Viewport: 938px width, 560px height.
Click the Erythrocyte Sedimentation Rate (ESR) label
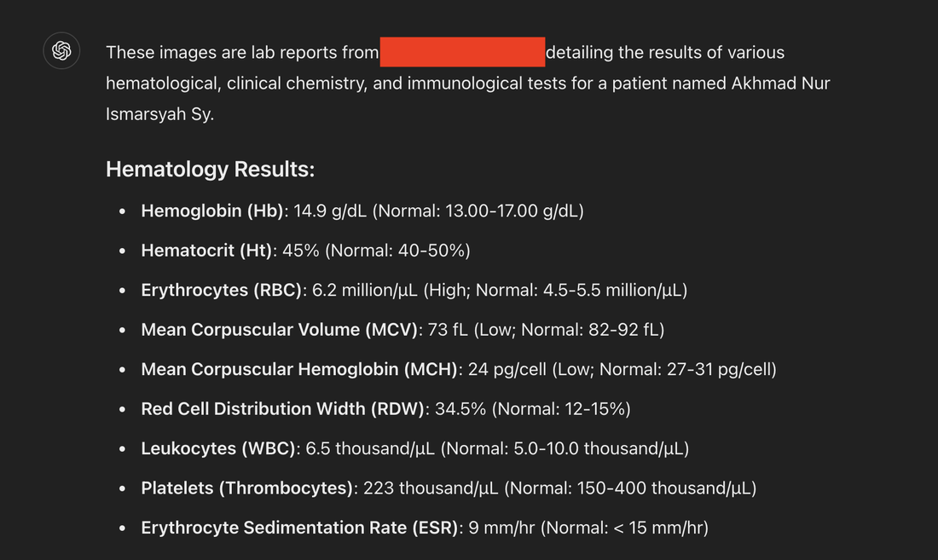point(299,528)
